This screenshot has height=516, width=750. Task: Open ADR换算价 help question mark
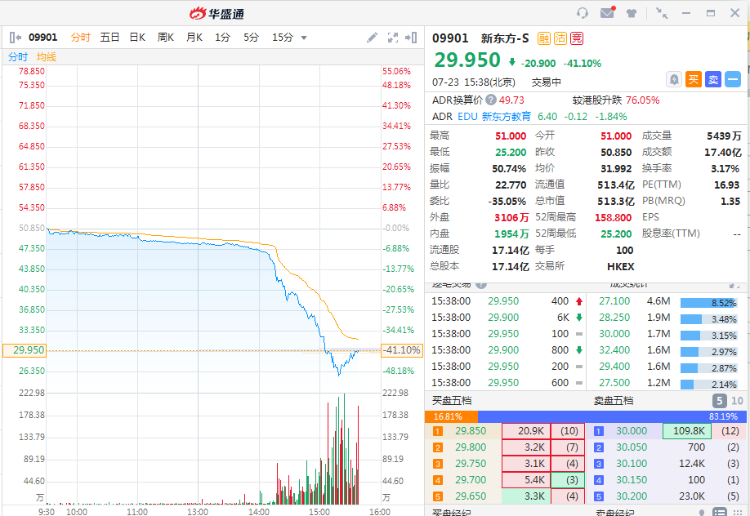coord(491,100)
